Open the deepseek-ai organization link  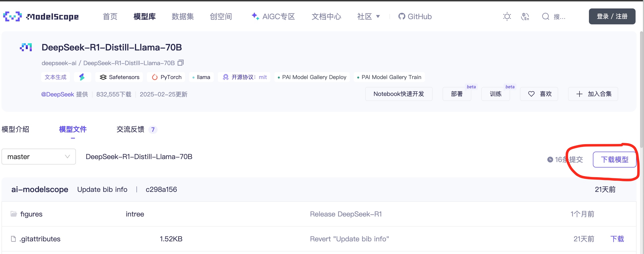click(59, 63)
